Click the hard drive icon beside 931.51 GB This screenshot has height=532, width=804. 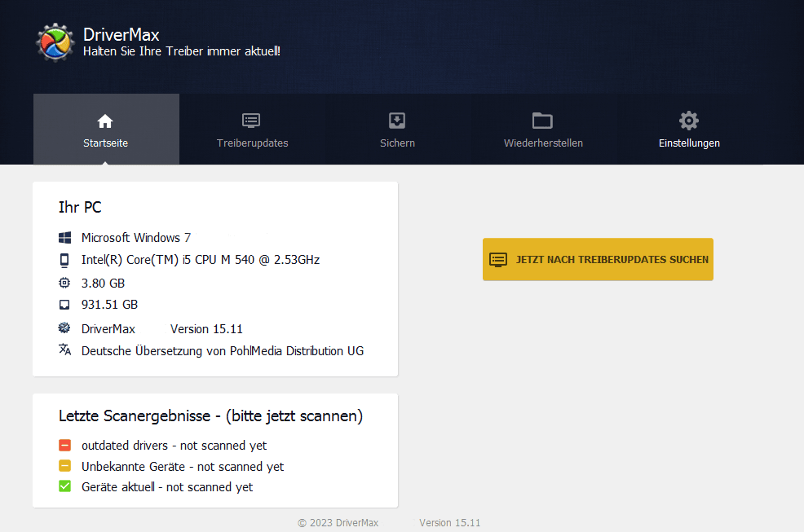pos(64,305)
